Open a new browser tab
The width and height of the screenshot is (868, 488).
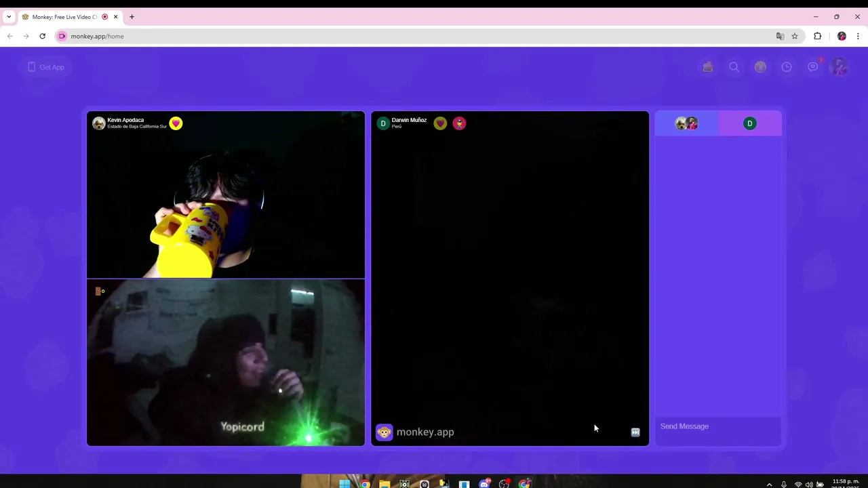132,17
